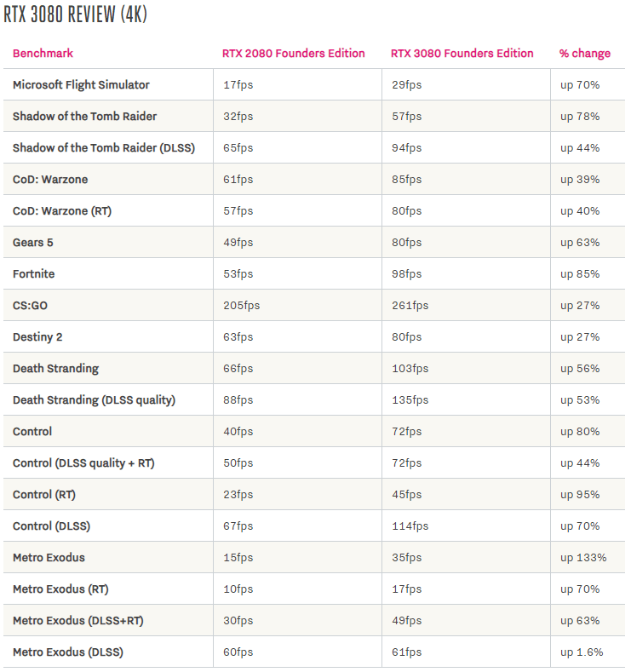
Task: Select the RTX 3080 Founders Edition header
Action: tap(462, 53)
